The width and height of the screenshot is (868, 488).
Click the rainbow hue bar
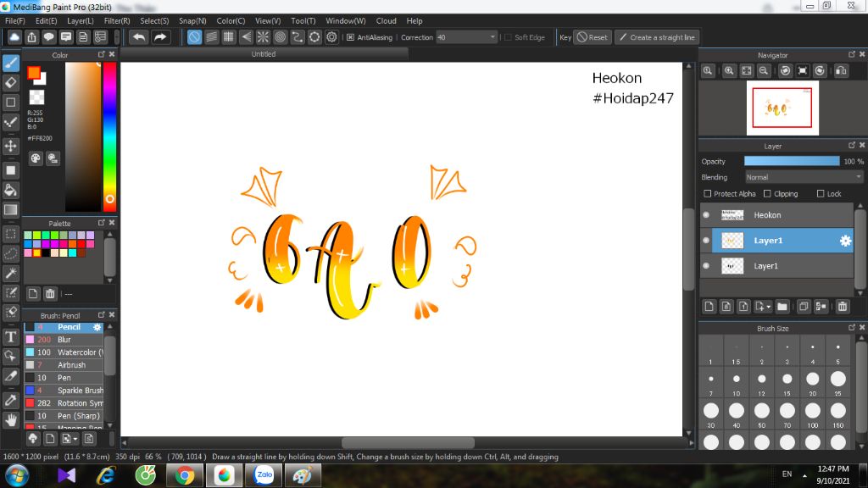click(x=109, y=136)
